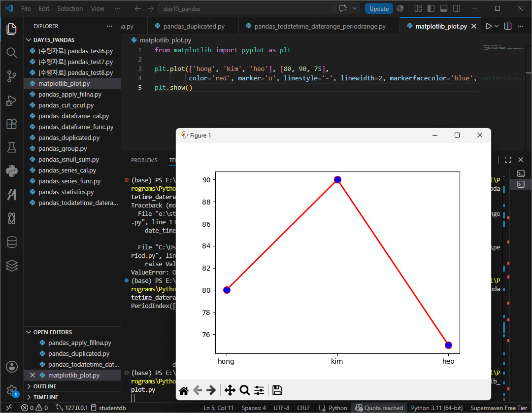Switch to pandas_todatetime_daterange_periodrange.py tab
This screenshot has height=413, width=532.
(319, 26)
